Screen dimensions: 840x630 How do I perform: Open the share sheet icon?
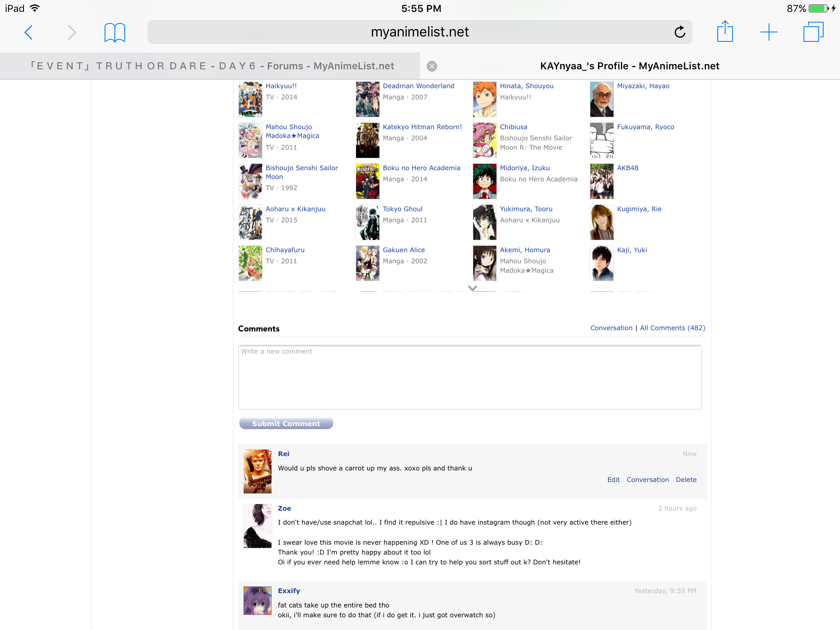(725, 32)
